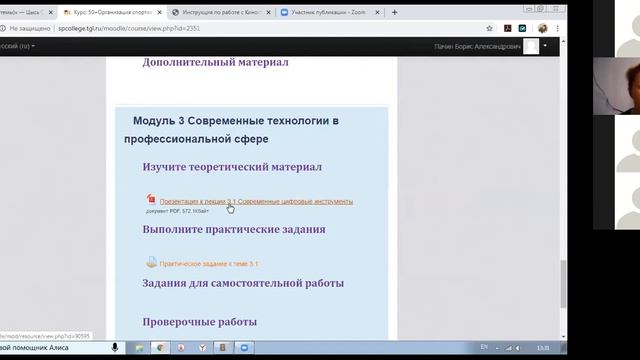Click the user name 'Пачин Борис Александрович'
The image size is (640, 360).
point(477,47)
